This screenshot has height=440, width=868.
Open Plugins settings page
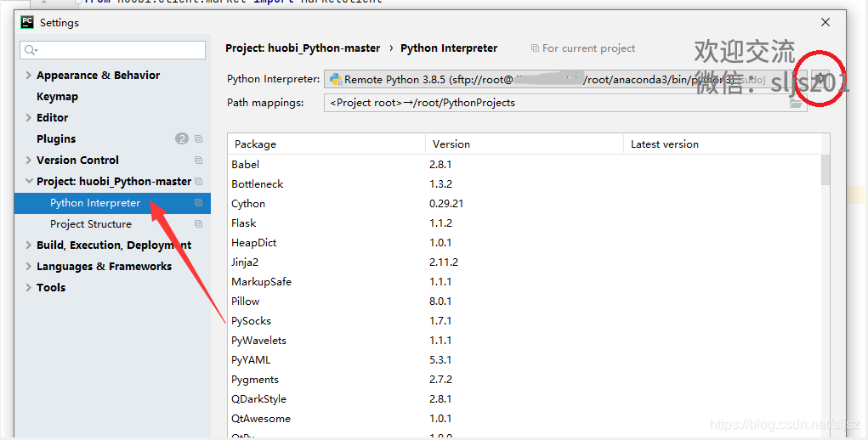pos(56,138)
